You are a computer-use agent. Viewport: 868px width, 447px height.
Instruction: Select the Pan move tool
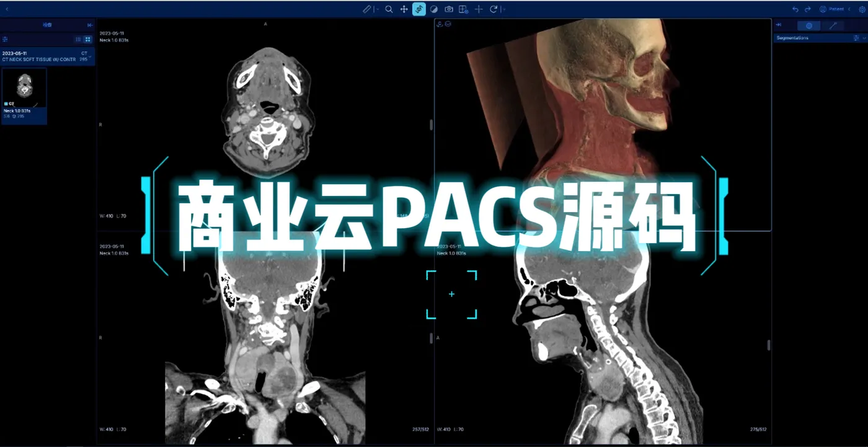(x=404, y=9)
